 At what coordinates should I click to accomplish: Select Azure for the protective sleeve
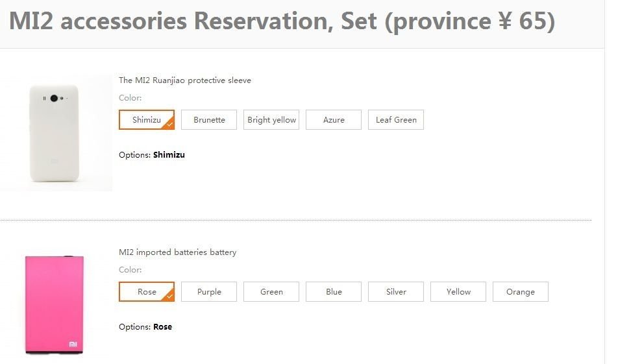coord(334,120)
